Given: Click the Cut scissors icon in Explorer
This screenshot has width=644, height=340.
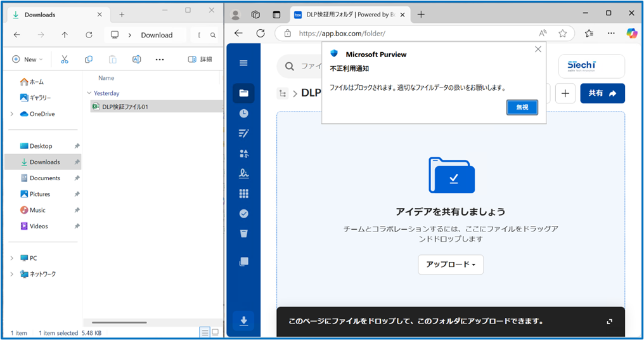Looking at the screenshot, I should [64, 59].
